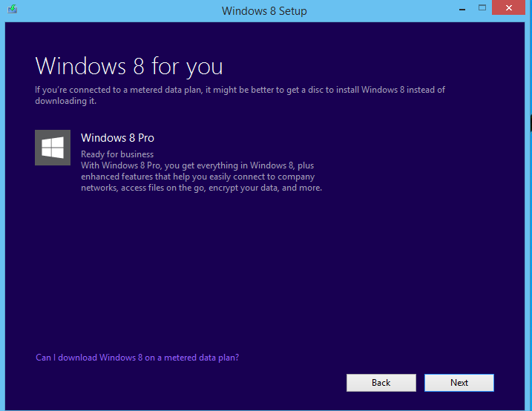Click the word "Pro" in edition name
The image size is (532, 411).
(145, 138)
